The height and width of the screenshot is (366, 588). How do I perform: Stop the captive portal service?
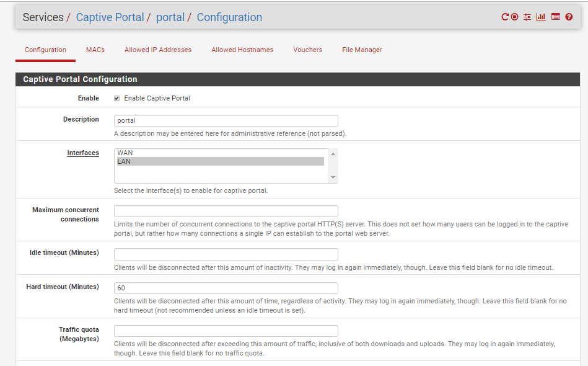coord(514,17)
